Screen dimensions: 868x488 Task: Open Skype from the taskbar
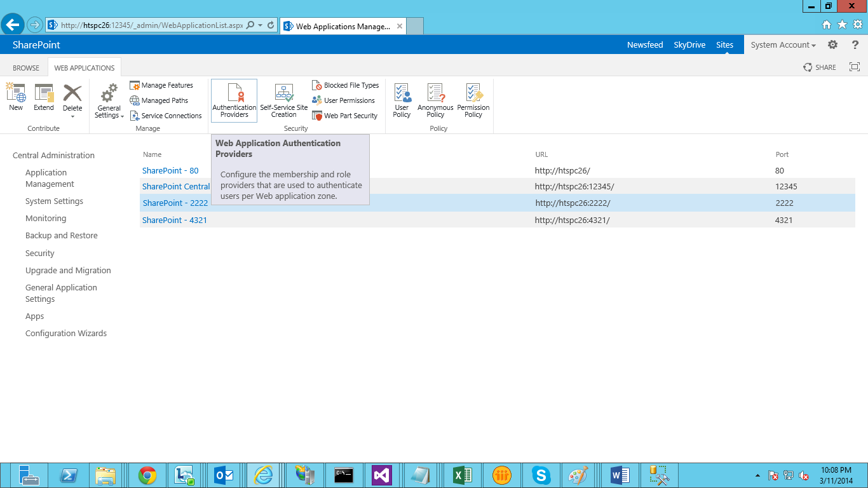tap(541, 475)
